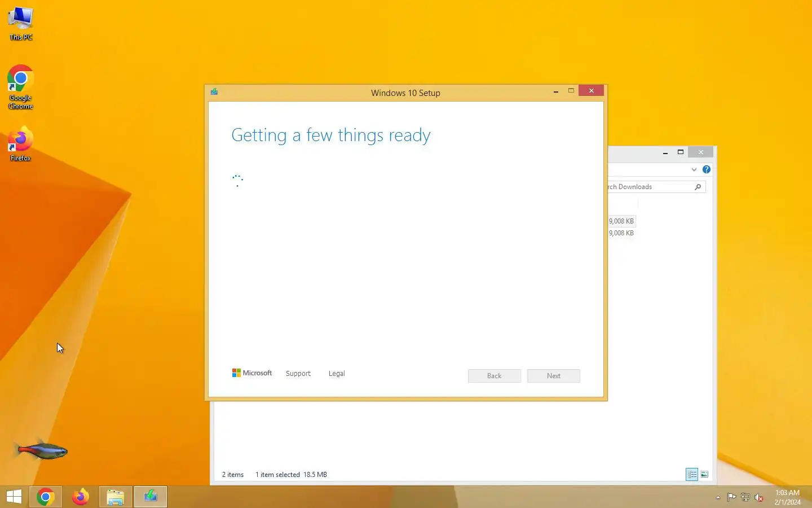Maximize the Windows 10 Setup window
This screenshot has width=812, height=508.
[x=571, y=91]
